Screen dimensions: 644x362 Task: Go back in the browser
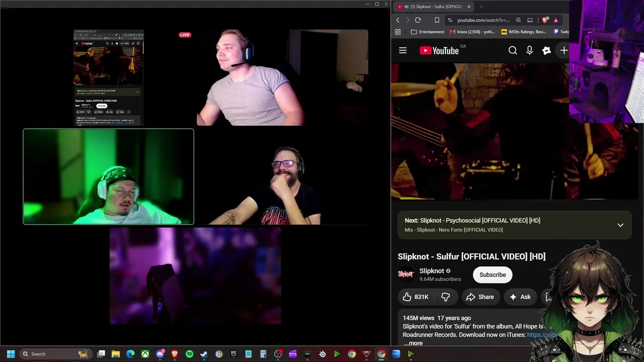(398, 20)
